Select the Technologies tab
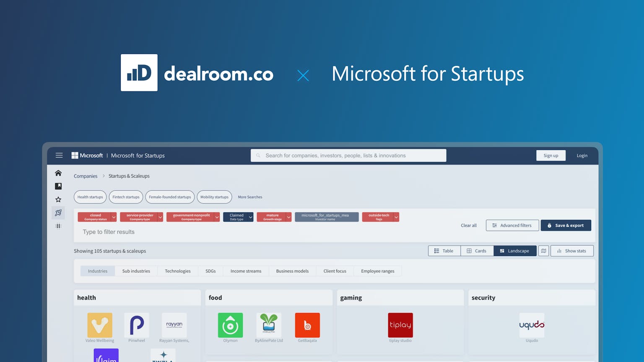644x362 pixels. (x=178, y=271)
